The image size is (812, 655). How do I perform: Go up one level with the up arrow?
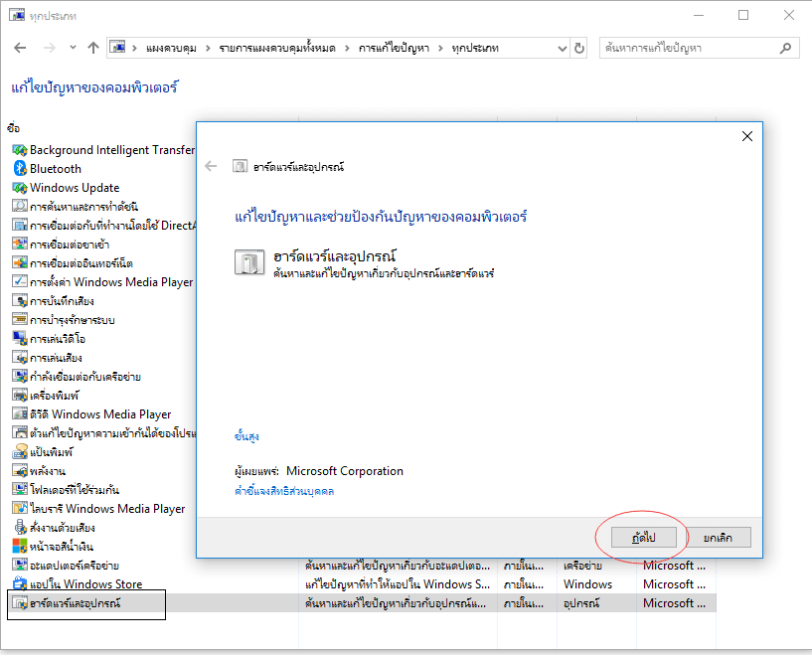point(93,48)
